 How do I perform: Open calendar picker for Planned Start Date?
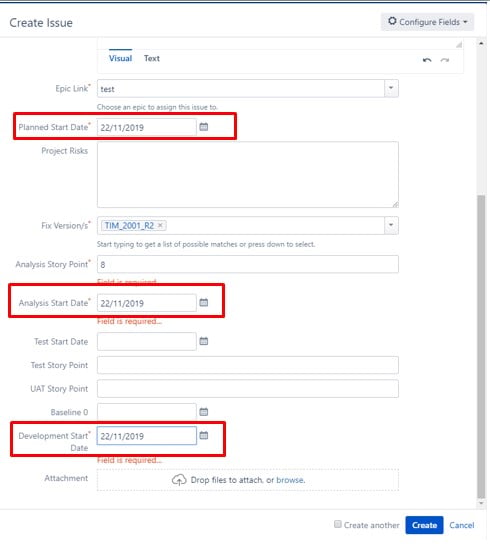(x=204, y=127)
